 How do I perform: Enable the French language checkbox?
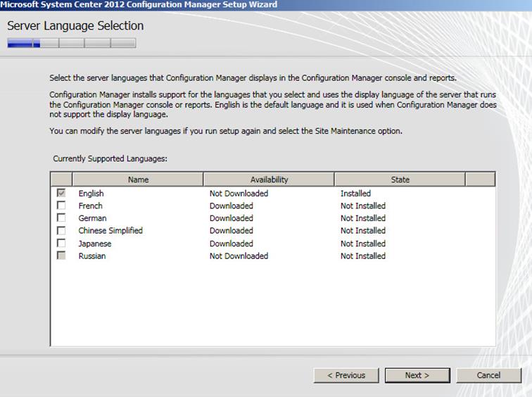coord(61,206)
